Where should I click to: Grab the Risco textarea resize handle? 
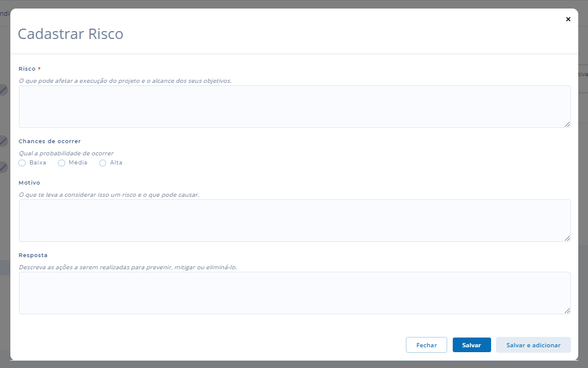click(567, 124)
